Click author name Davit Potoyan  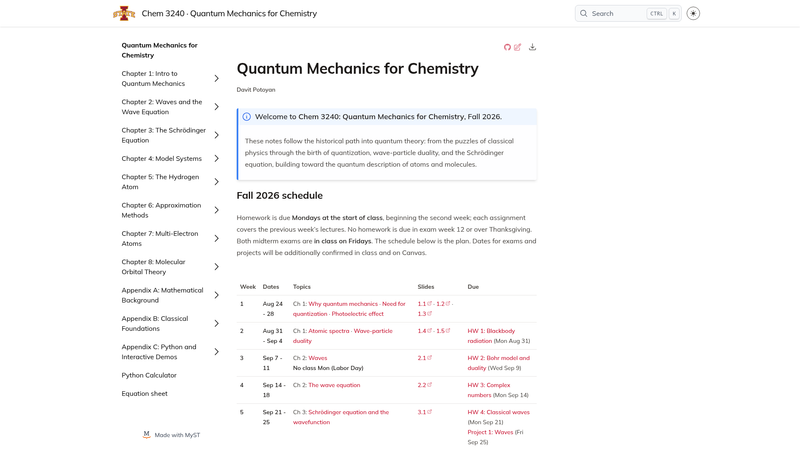(x=256, y=90)
